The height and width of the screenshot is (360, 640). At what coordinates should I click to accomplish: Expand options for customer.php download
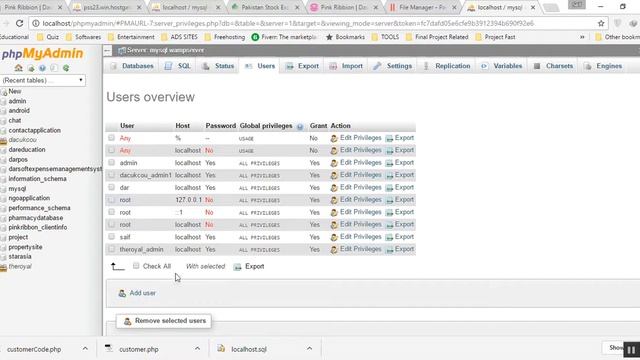click(x=197, y=349)
